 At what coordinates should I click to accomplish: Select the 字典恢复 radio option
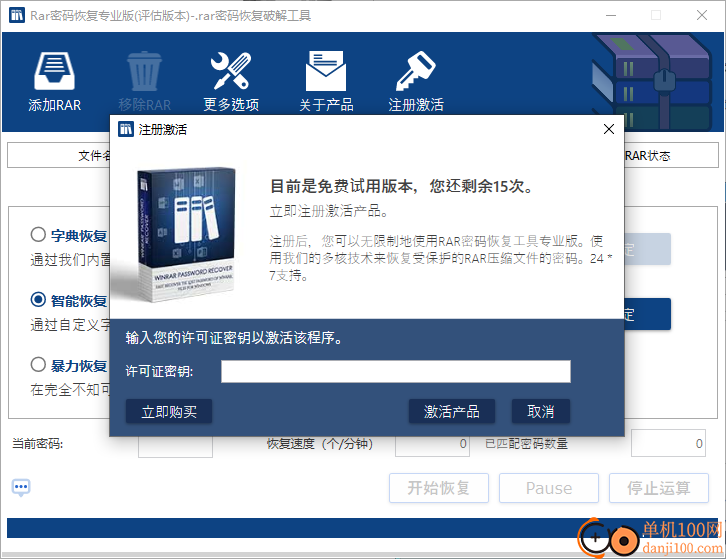click(x=38, y=234)
